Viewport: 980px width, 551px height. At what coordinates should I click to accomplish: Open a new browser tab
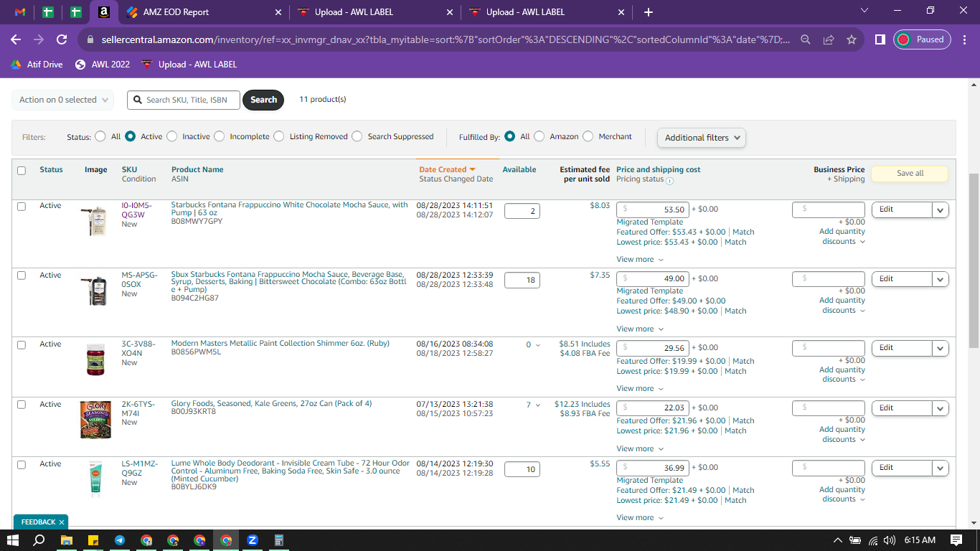click(649, 12)
